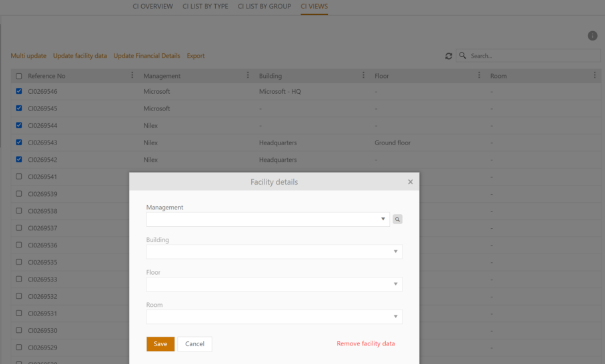Click the magnifier icon in the search box

(x=462, y=56)
